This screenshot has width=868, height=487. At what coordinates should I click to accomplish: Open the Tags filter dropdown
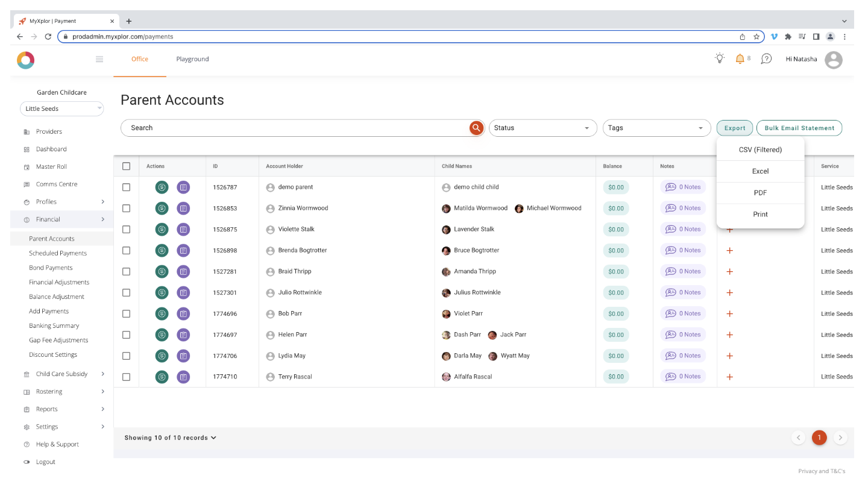click(656, 127)
